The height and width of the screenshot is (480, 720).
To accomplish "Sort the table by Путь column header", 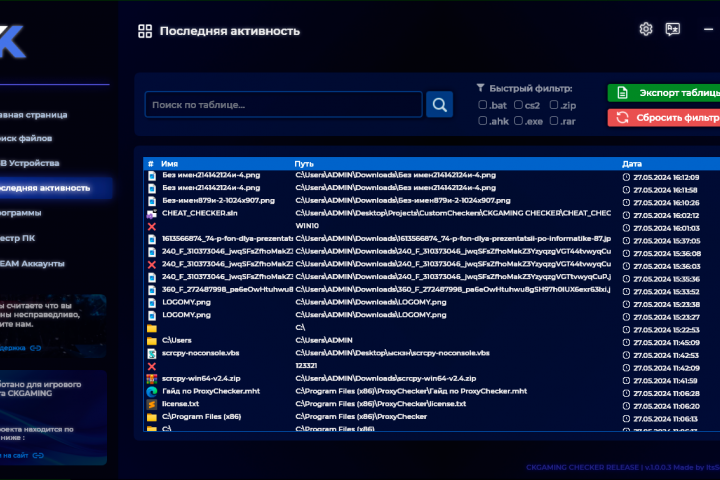I will (x=304, y=164).
